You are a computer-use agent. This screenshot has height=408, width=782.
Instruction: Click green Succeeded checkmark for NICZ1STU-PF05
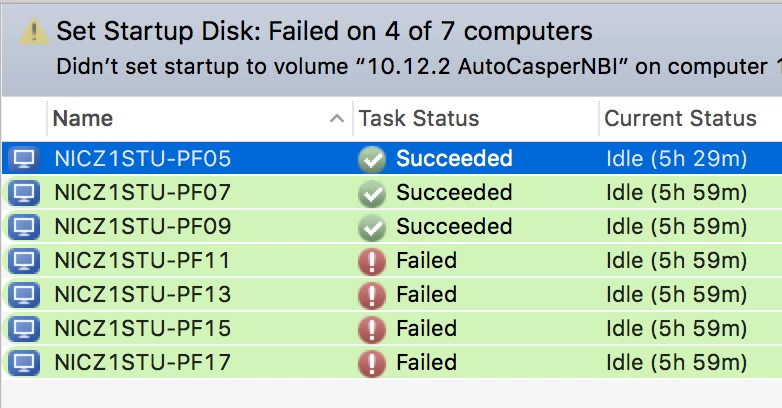click(x=372, y=159)
